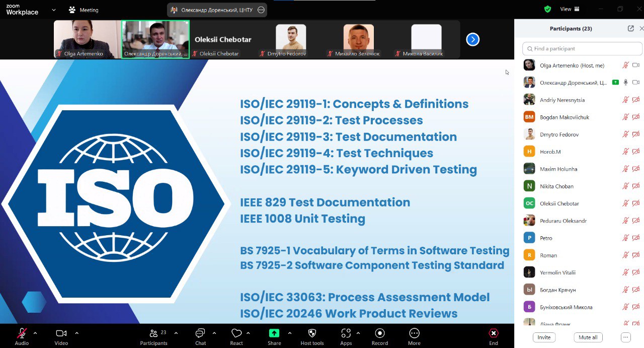Toggle camera using the Video button
Image resolution: width=644 pixels, height=348 pixels.
pyautogui.click(x=61, y=336)
